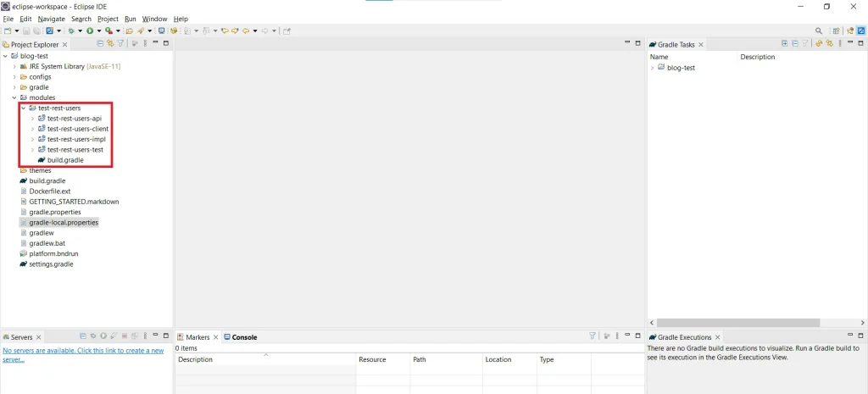The height and width of the screenshot is (394, 868).
Task: Minimize the Project Explorer view
Action: click(155, 42)
